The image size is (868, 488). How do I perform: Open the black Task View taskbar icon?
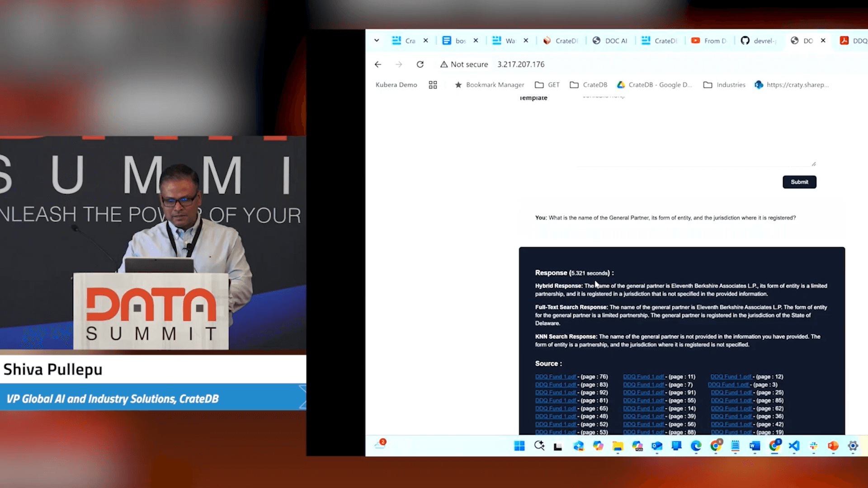point(558,446)
